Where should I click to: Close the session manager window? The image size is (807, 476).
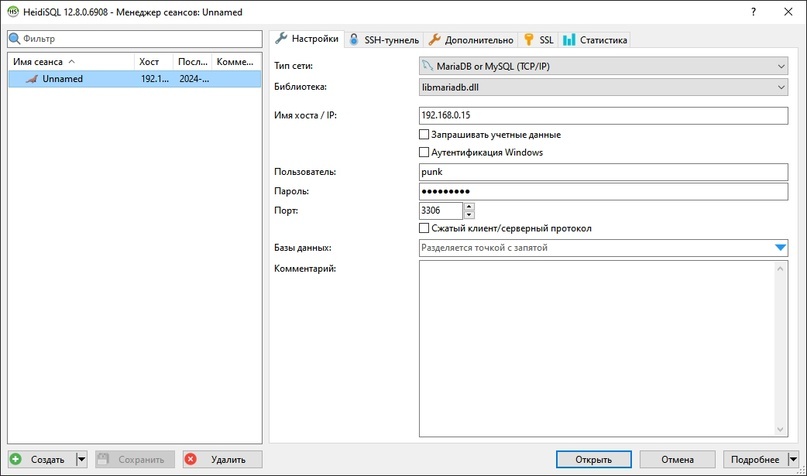click(788, 12)
